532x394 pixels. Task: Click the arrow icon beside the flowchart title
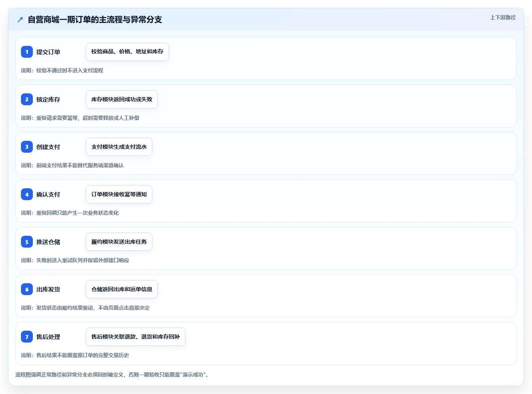20,19
